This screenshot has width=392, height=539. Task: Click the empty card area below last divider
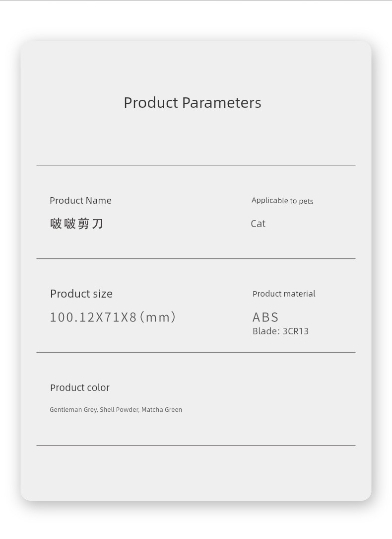pyautogui.click(x=196, y=473)
